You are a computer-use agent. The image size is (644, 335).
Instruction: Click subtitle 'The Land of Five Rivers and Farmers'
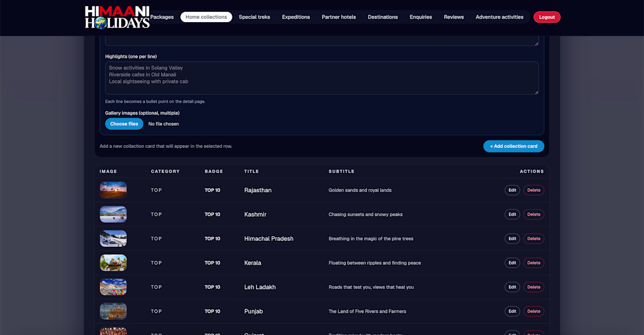click(367, 311)
